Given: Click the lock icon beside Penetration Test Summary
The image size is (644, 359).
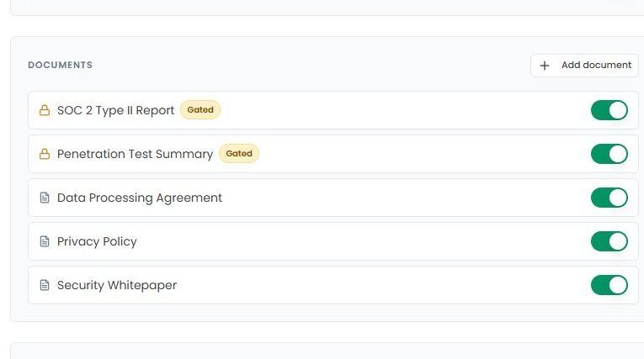Looking at the screenshot, I should 45,154.
